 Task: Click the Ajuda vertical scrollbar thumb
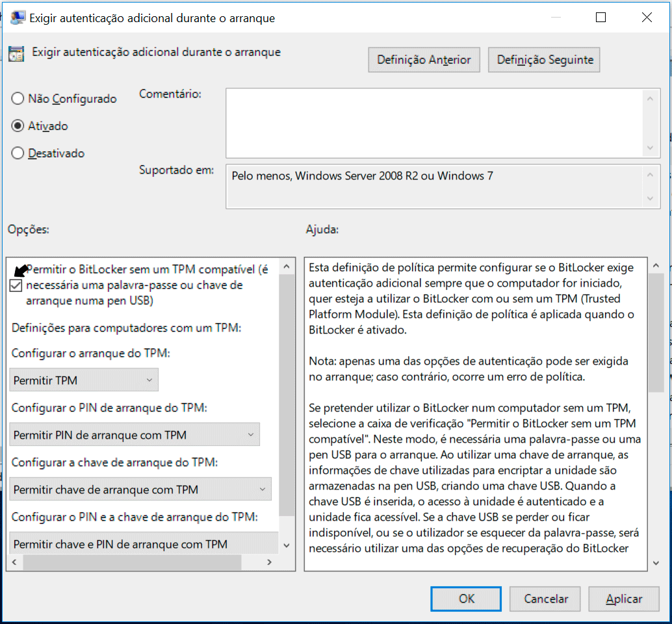coord(656,333)
